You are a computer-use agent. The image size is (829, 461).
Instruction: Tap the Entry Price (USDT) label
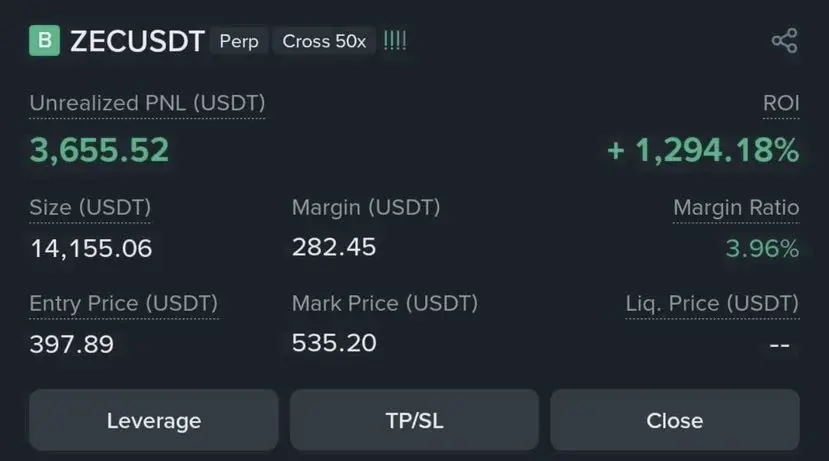pos(123,303)
